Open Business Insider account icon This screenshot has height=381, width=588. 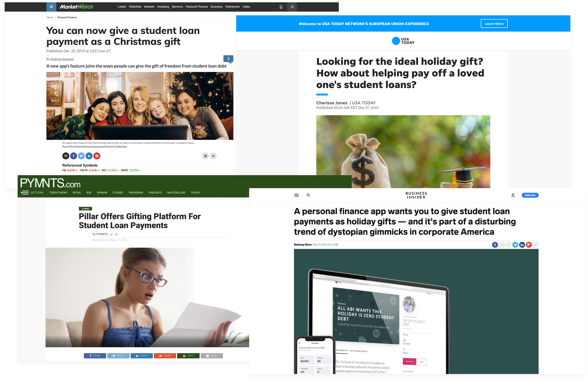(513, 195)
